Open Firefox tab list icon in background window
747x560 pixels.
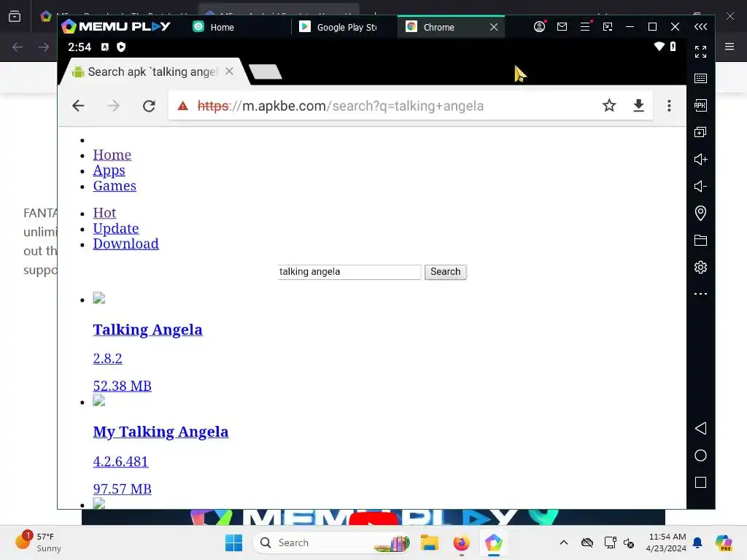coord(15,17)
